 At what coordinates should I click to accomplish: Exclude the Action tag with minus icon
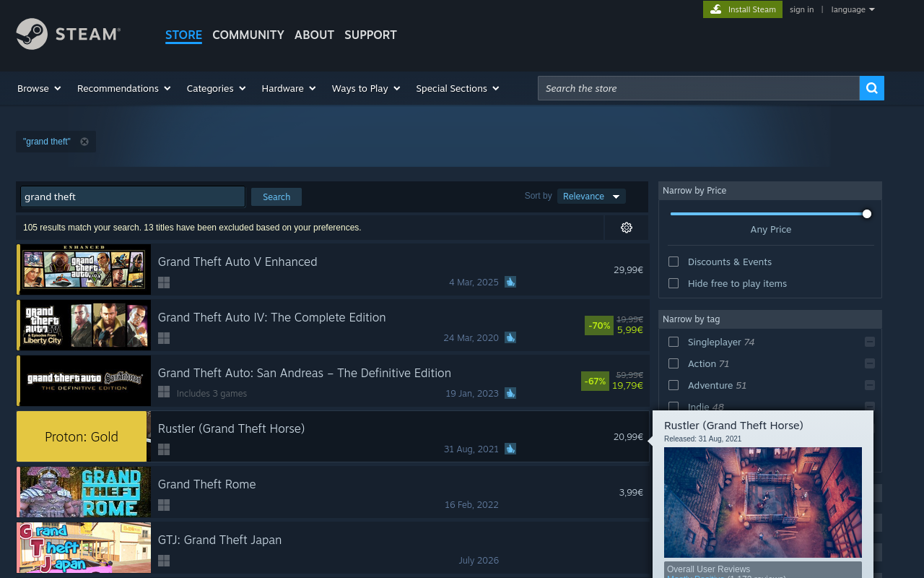tap(870, 363)
